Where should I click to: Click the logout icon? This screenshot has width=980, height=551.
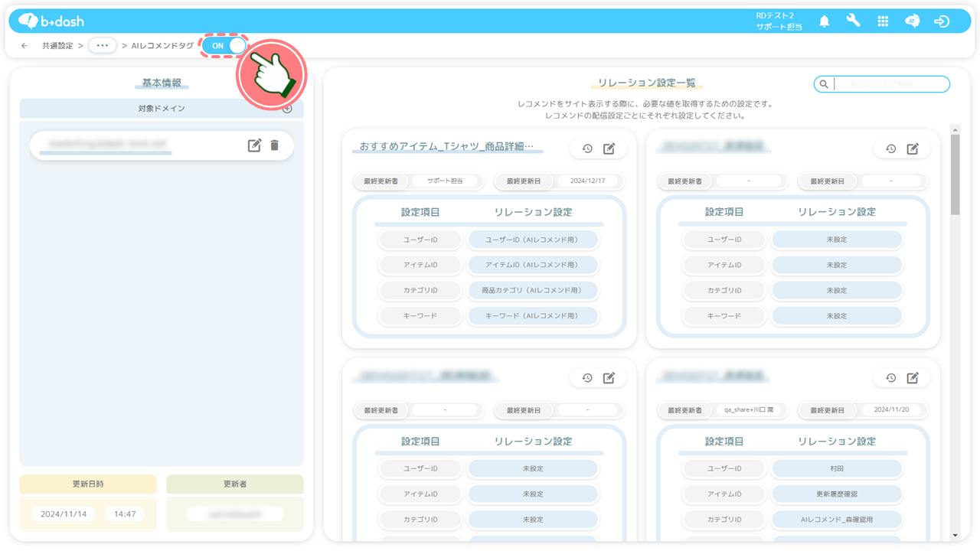coord(942,21)
